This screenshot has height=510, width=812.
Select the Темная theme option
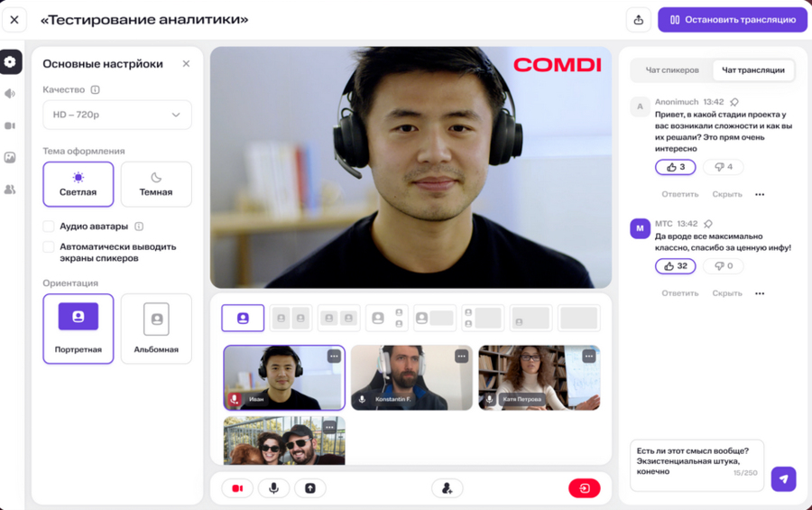point(156,184)
